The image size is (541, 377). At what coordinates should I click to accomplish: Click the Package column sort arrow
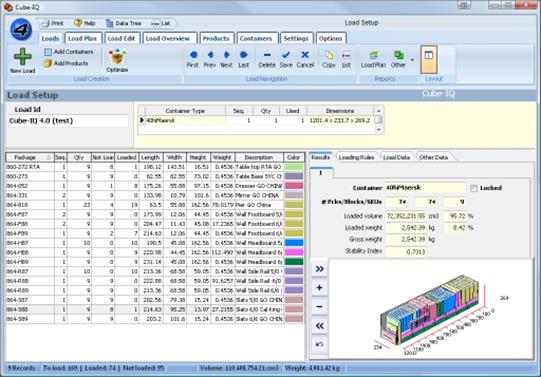point(49,158)
